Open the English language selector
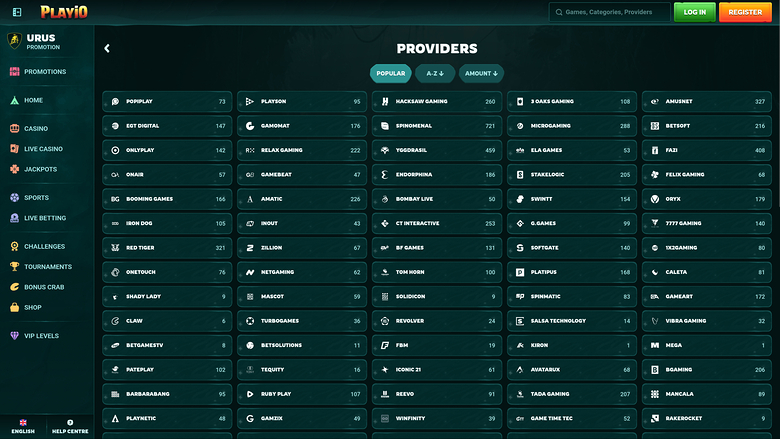The image size is (780, 439). tap(23, 427)
